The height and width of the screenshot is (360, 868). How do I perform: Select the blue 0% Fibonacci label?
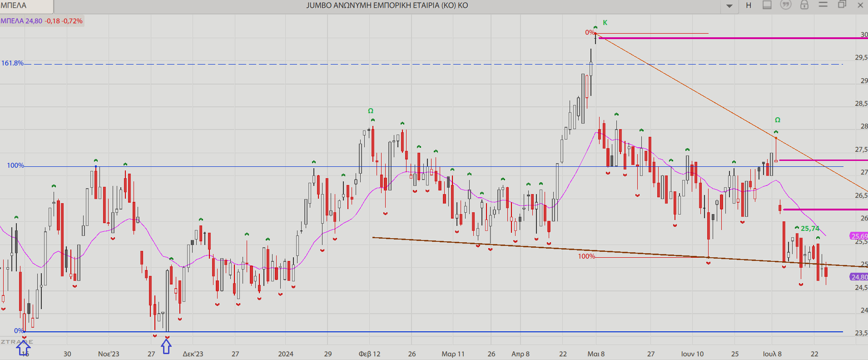tap(19, 331)
